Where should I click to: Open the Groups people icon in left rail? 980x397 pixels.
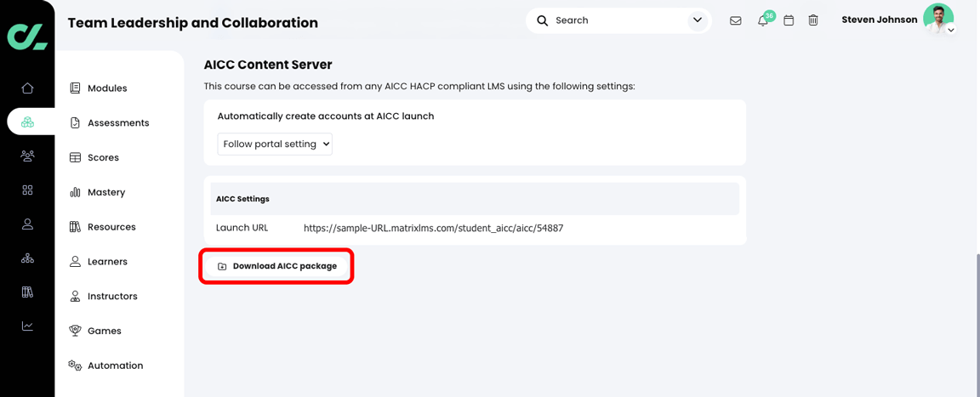[27, 156]
